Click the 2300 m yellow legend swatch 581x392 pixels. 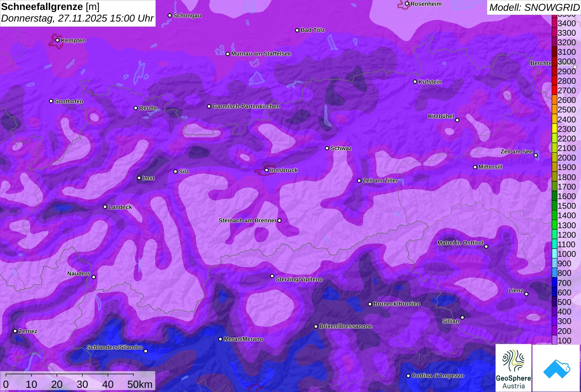554,129
